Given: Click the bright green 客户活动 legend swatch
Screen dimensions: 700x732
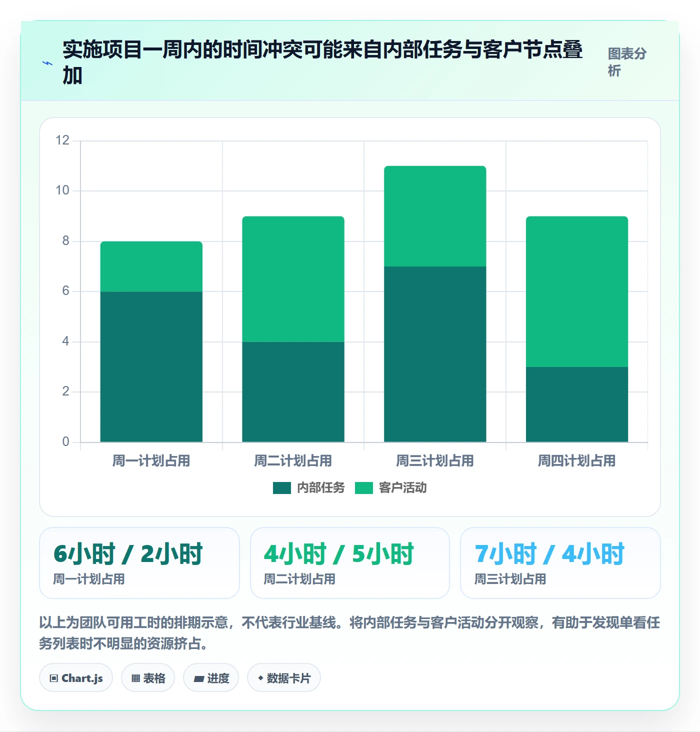Looking at the screenshot, I should pos(364,488).
